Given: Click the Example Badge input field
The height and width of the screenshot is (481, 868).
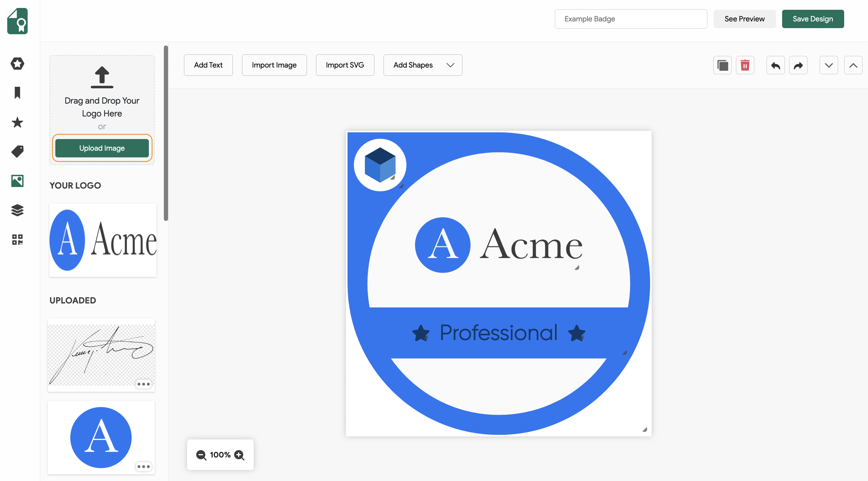Looking at the screenshot, I should 631,19.
